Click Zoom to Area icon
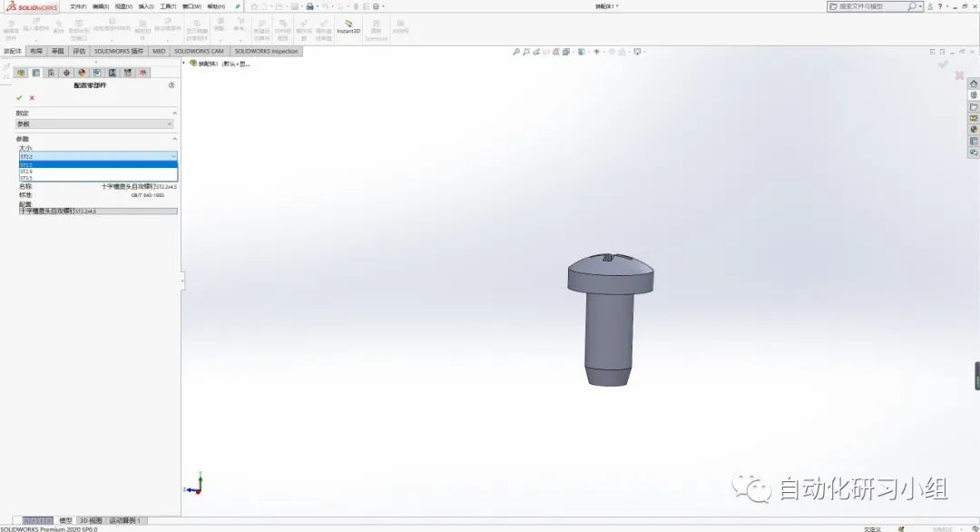 526,52
